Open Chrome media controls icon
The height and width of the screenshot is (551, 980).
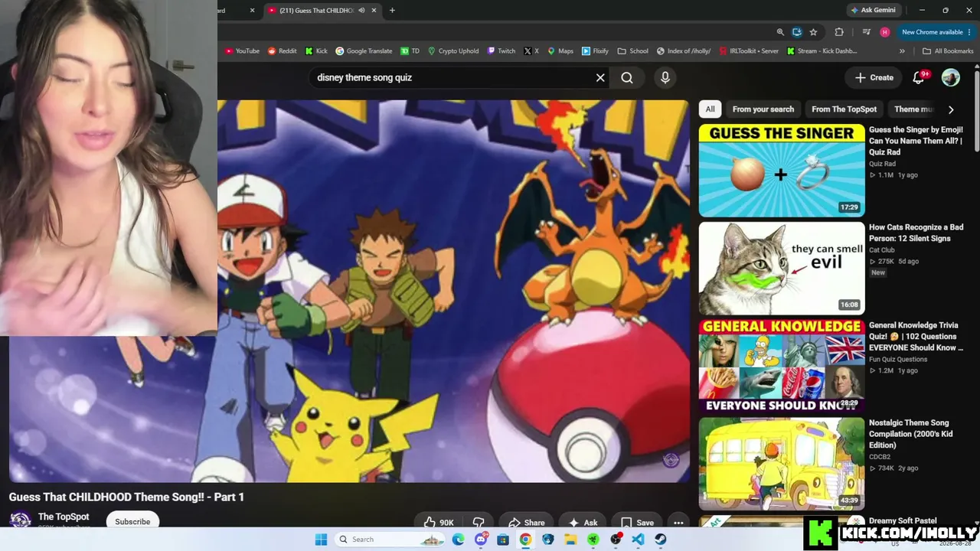(x=866, y=32)
